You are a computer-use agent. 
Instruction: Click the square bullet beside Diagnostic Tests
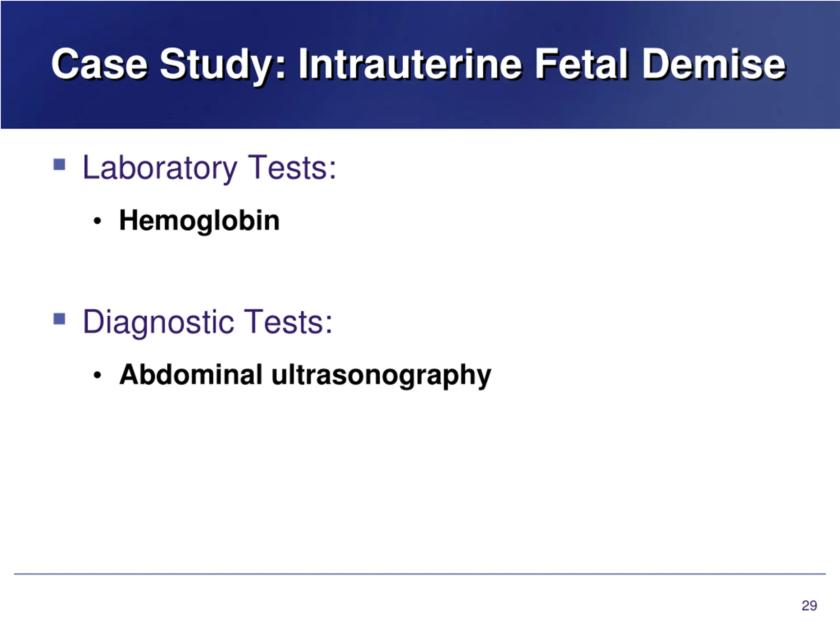point(59,319)
